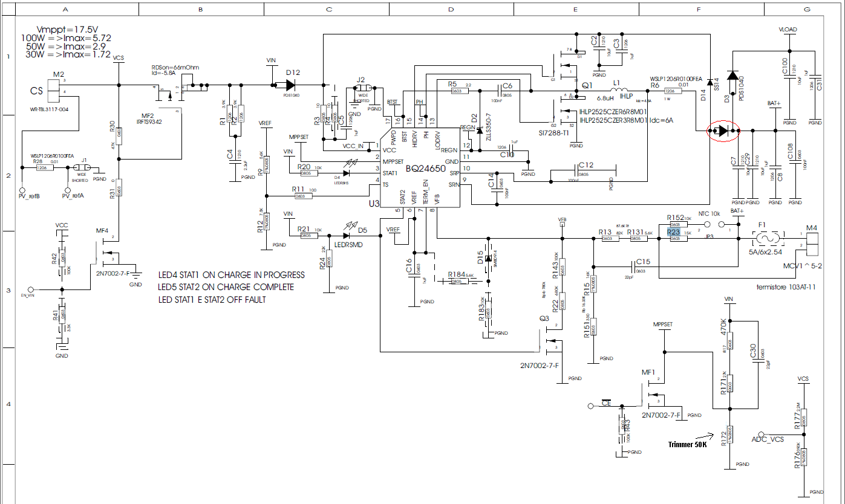The width and height of the screenshot is (845, 504).
Task: Click the R13 resistor label
Action: [x=605, y=232]
